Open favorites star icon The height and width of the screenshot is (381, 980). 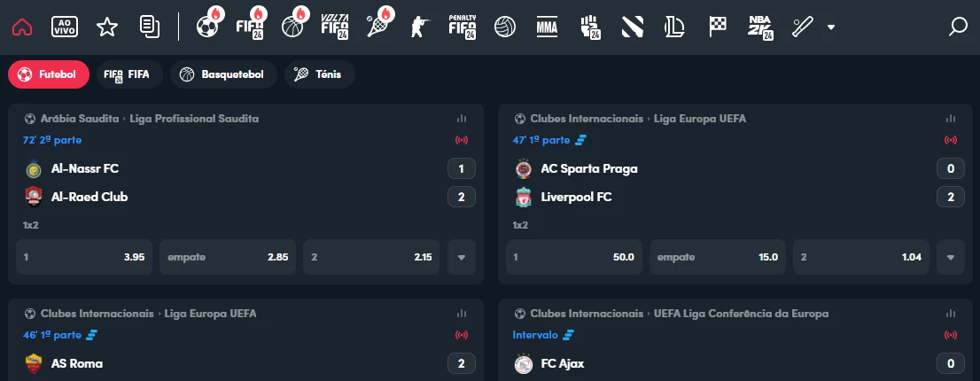(107, 27)
